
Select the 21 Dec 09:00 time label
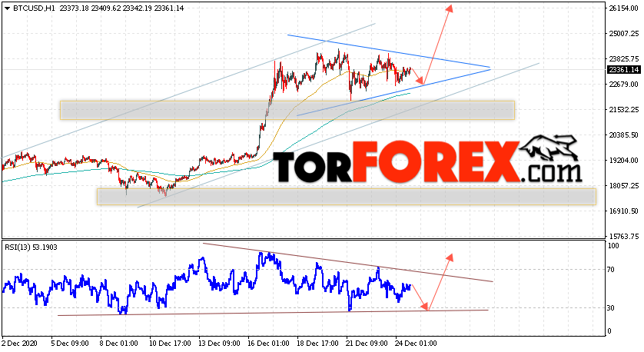[x=367, y=343]
